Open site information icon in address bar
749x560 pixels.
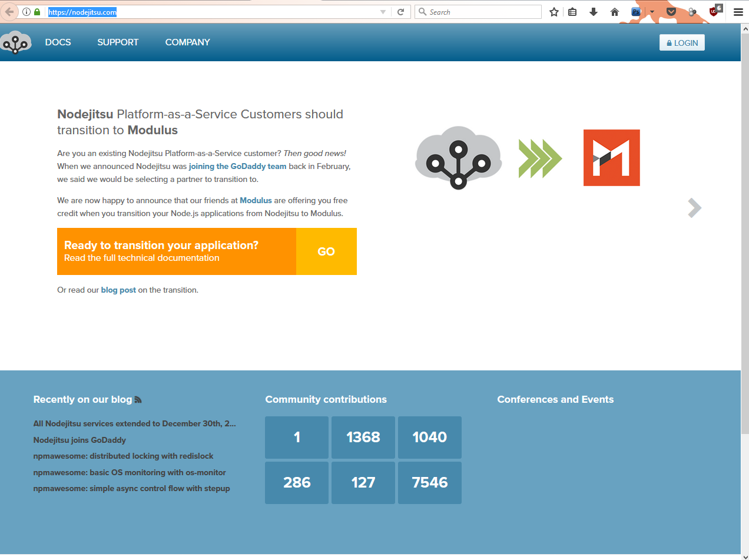pos(26,12)
